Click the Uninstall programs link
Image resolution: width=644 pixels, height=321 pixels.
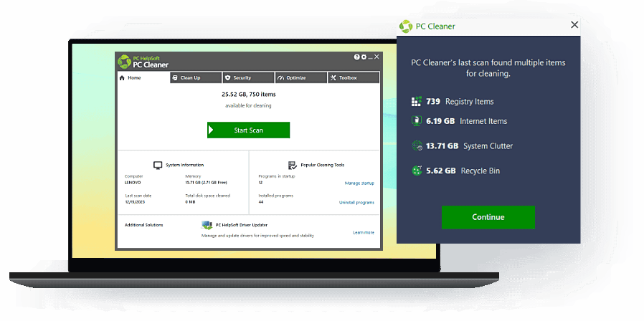(x=356, y=203)
